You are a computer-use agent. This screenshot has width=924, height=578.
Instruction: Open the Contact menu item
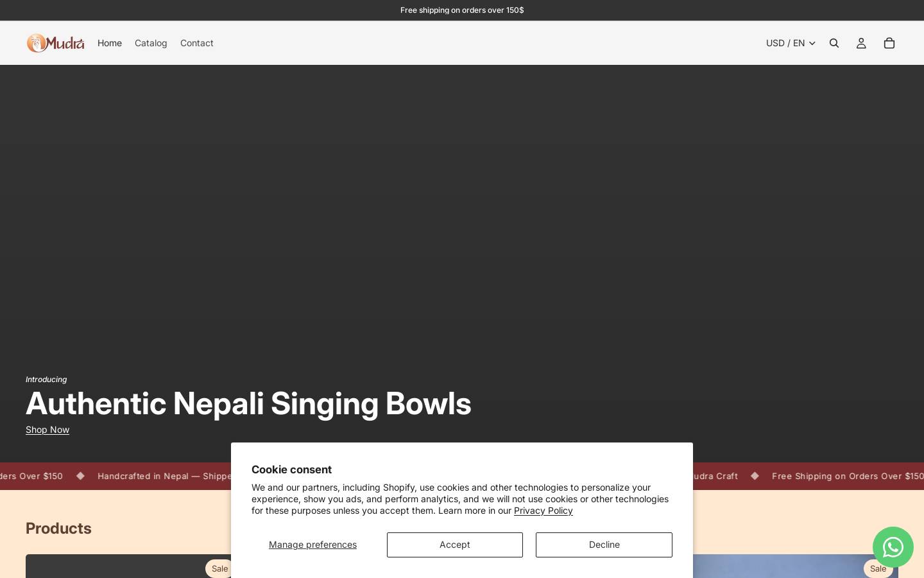click(x=197, y=43)
